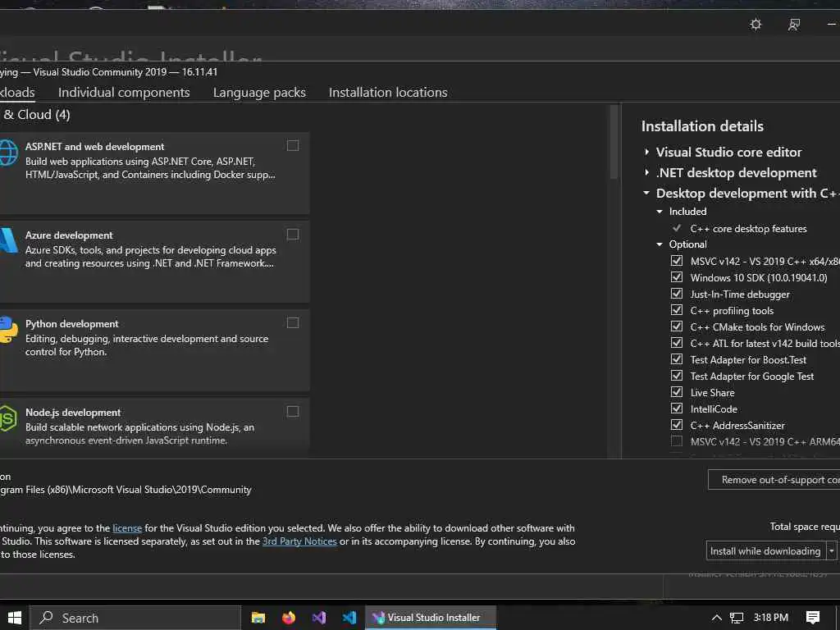Check the ASP.NET and web development workload
Viewport: 840px width, 630px height.
click(x=293, y=146)
